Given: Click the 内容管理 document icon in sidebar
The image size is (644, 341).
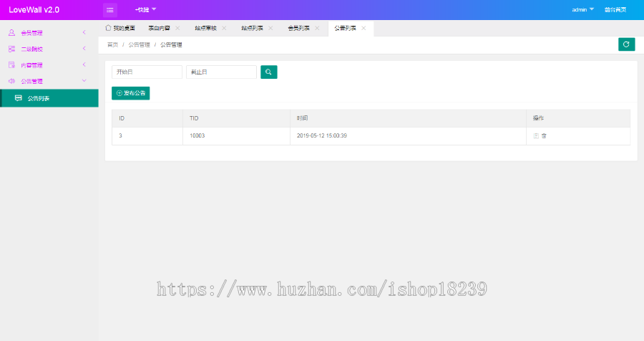Looking at the screenshot, I should [x=11, y=65].
